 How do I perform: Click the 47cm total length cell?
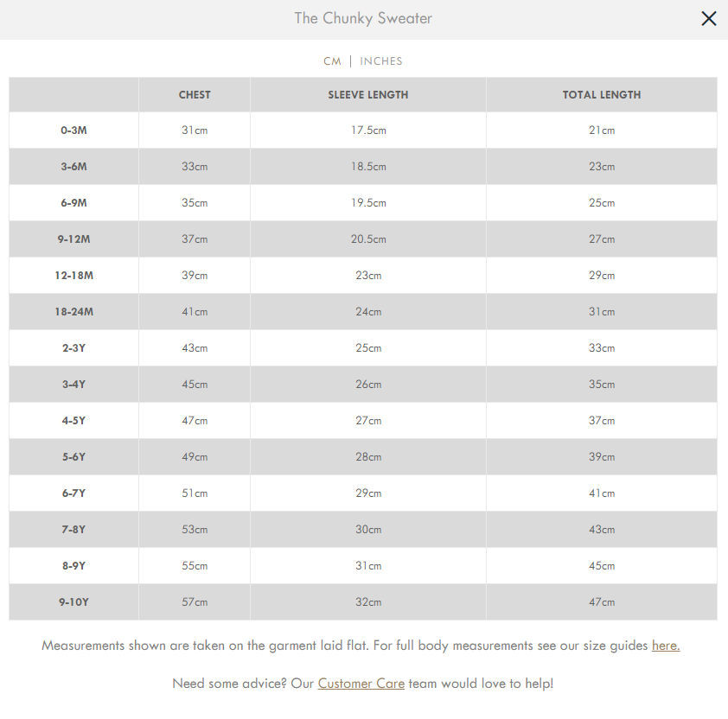coord(602,602)
